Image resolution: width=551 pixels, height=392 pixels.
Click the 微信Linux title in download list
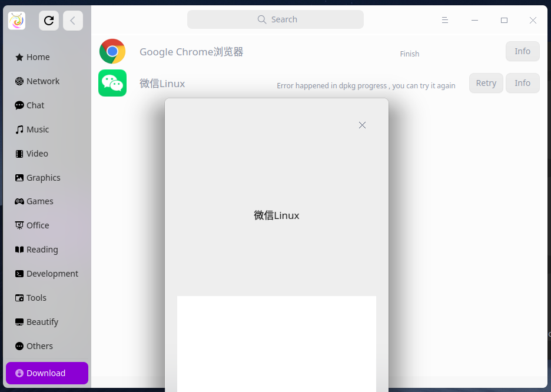(x=162, y=84)
